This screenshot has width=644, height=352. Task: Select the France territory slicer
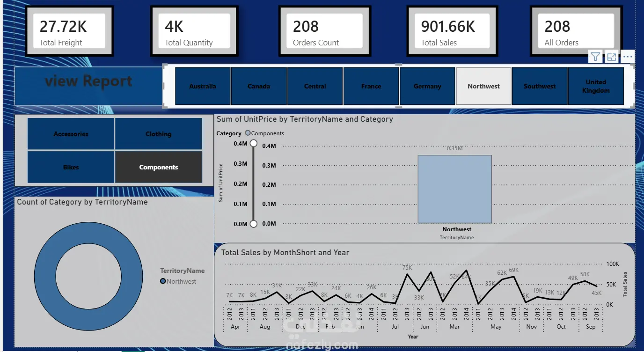coord(371,86)
